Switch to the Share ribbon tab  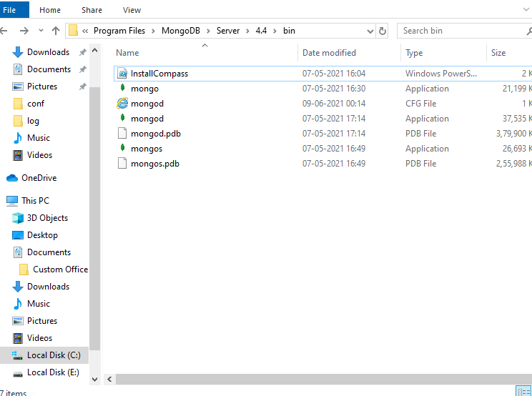(92, 10)
